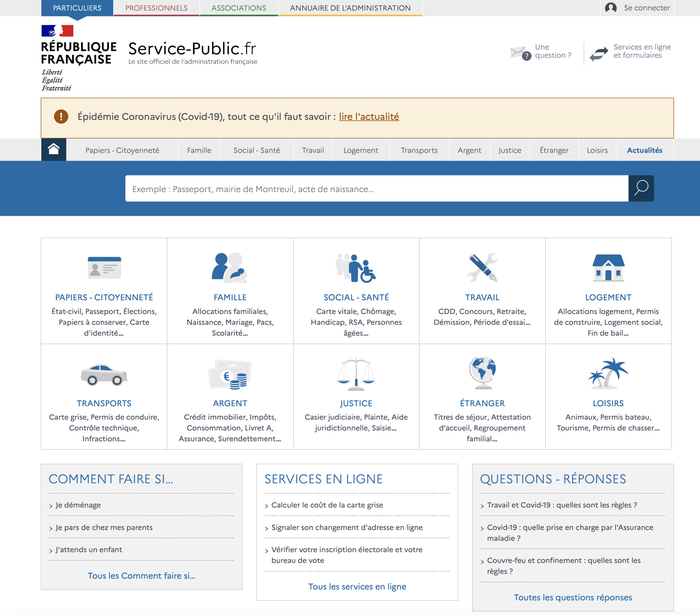Select the Transports car icon
700x615 pixels.
click(104, 374)
